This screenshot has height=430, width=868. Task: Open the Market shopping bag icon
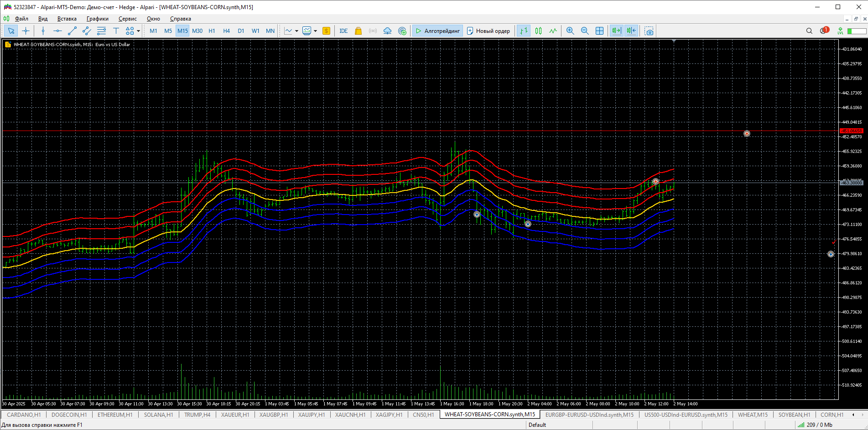358,31
